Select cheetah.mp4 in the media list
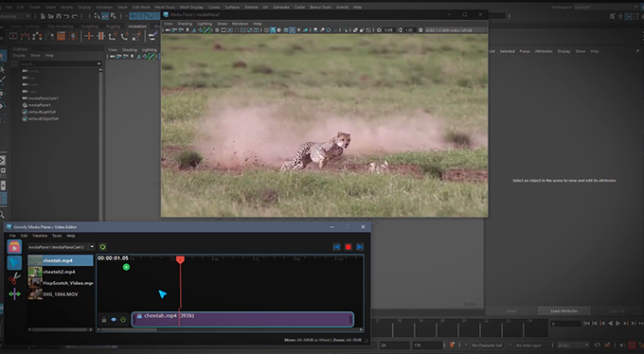The height and width of the screenshot is (354, 644). pyautogui.click(x=61, y=260)
